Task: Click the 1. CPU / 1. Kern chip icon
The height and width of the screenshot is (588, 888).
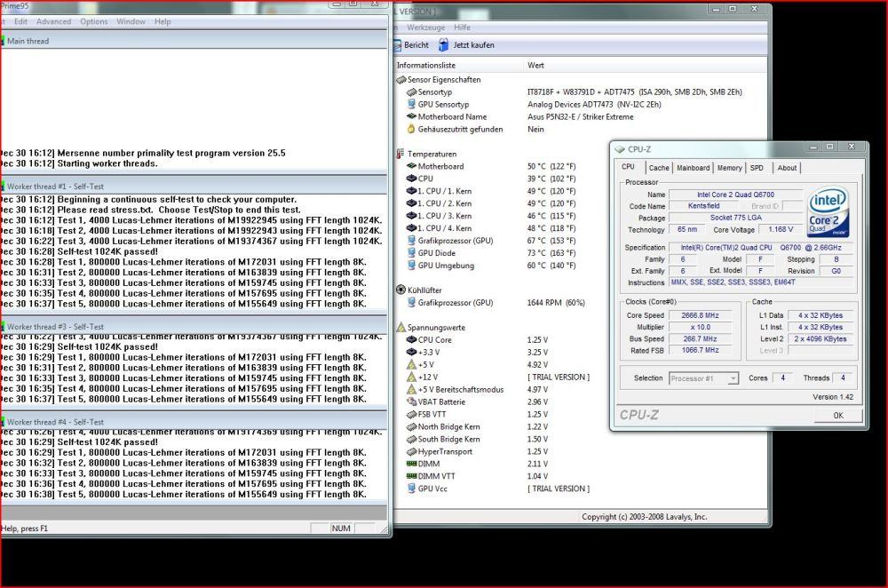Action: click(412, 191)
